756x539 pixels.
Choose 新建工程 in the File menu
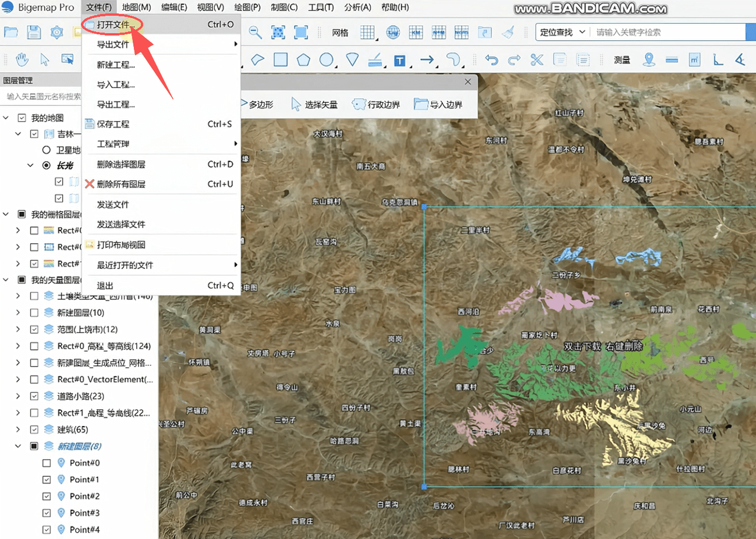161,65
